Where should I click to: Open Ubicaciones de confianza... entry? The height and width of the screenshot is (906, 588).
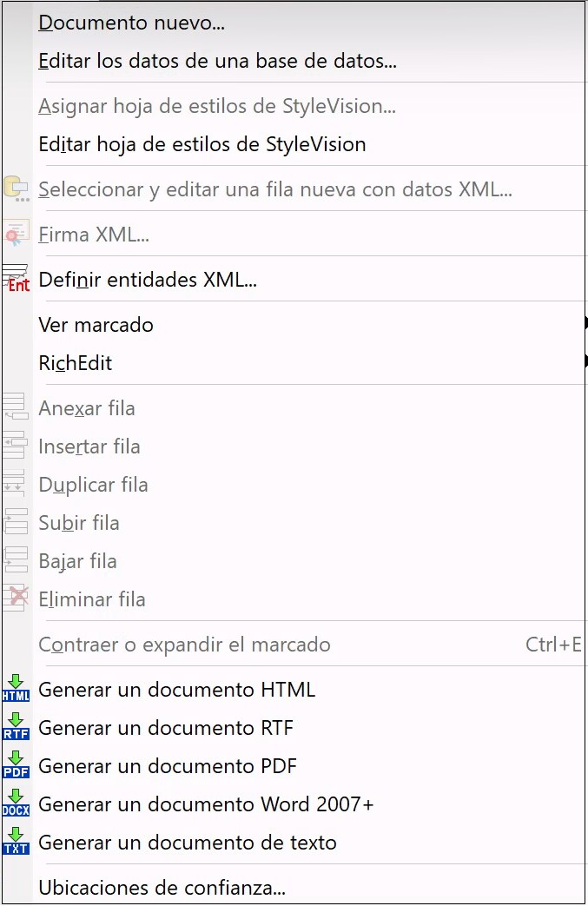(162, 888)
